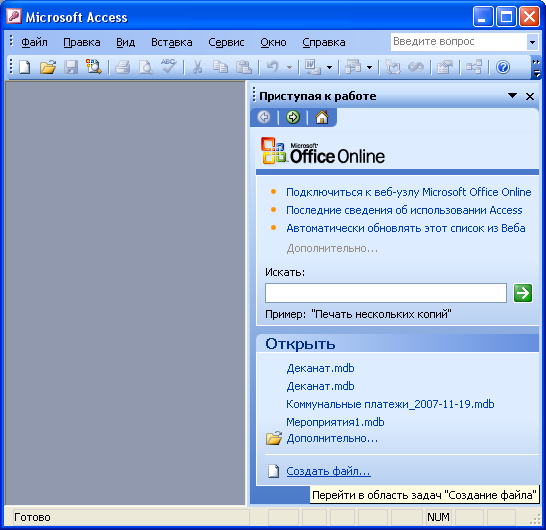The image size is (546, 530).
Task: Click the Искать search input field
Action: [x=386, y=293]
